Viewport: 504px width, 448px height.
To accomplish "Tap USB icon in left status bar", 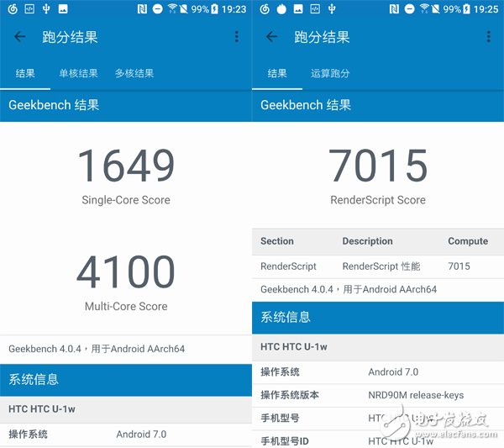I will [x=46, y=9].
